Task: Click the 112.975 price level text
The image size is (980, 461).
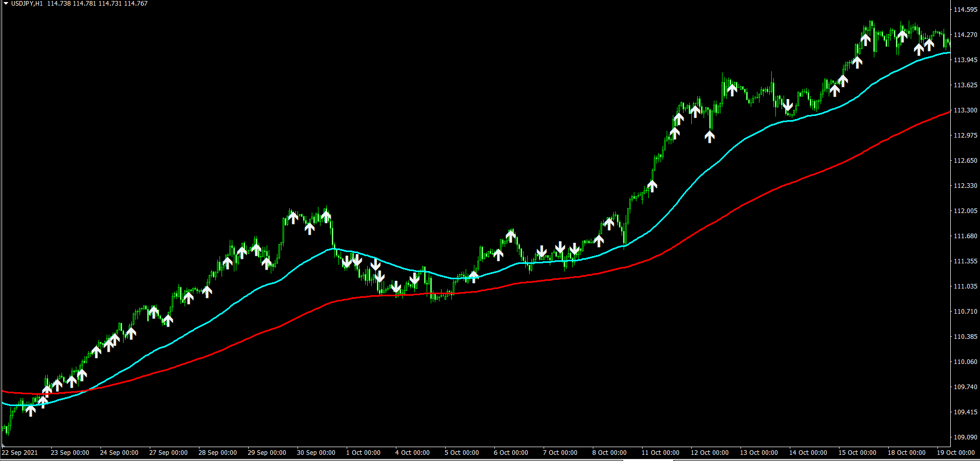Action: [x=965, y=136]
